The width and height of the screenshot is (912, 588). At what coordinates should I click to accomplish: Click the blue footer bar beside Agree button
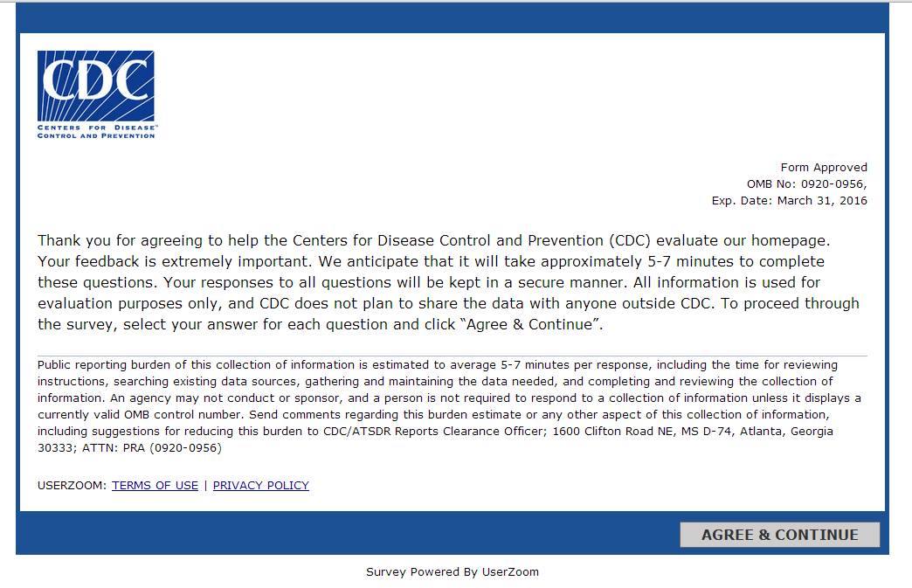[x=349, y=534]
